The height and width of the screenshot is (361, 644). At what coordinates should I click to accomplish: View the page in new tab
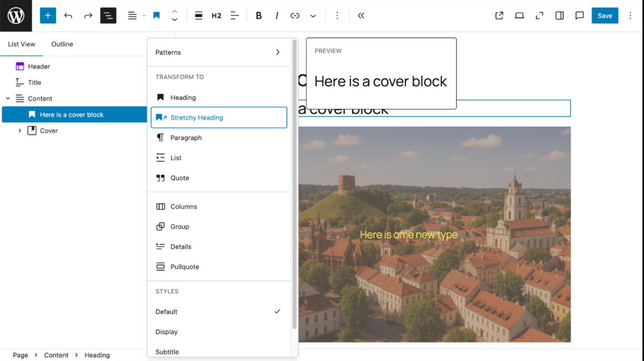pos(499,16)
